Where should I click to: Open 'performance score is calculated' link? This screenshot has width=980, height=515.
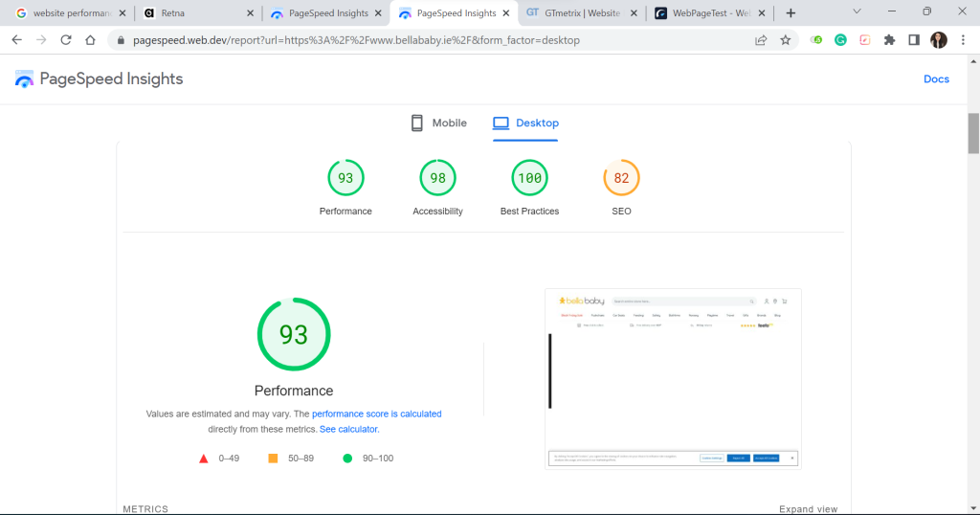(377, 414)
